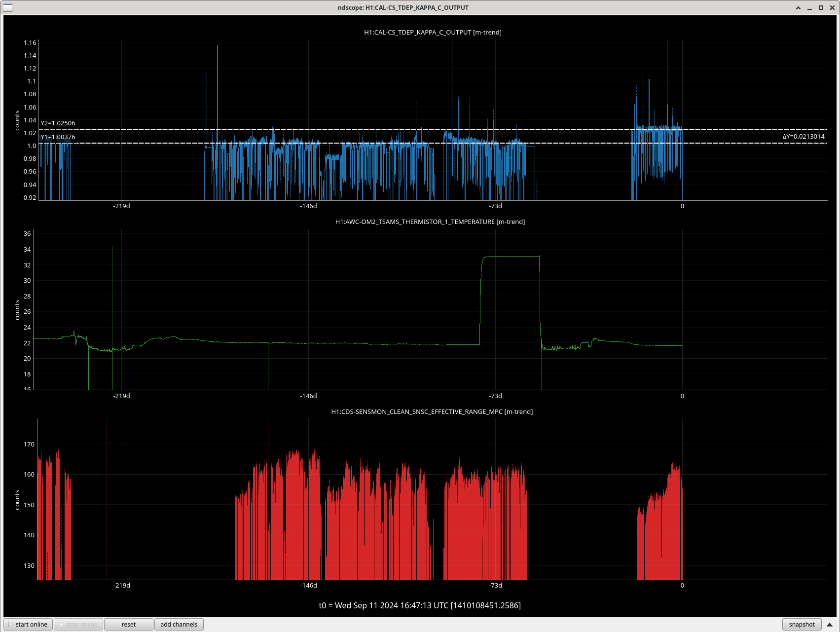Click the KAPPA_C_OUTPUT plot title
Image resolution: width=840 pixels, height=632 pixels.
click(433, 33)
